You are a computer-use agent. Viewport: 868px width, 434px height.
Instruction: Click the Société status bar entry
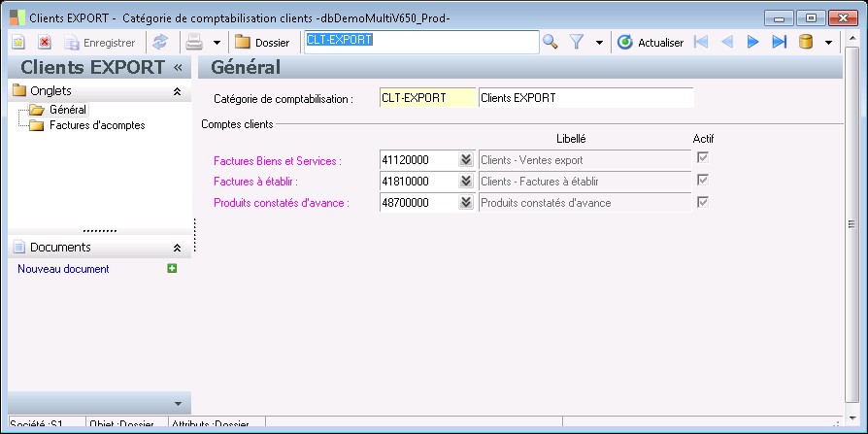pos(47,423)
